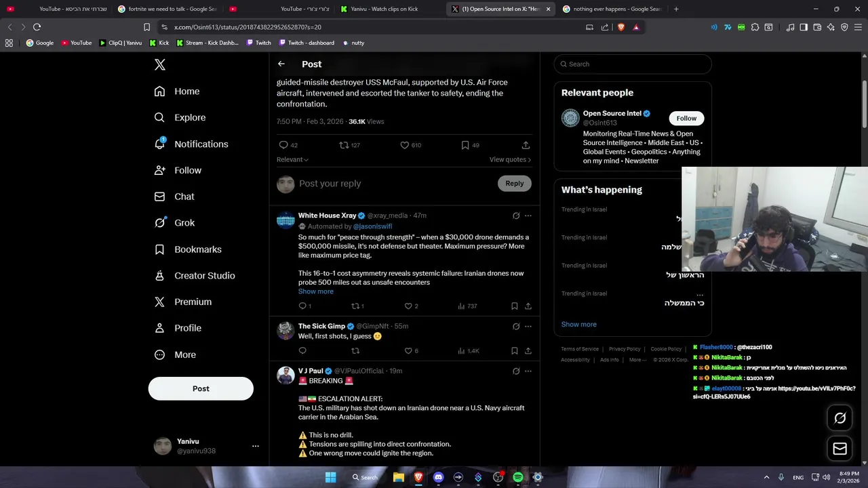Open Terms of Service link
868x488 pixels.
pyautogui.click(x=580, y=349)
